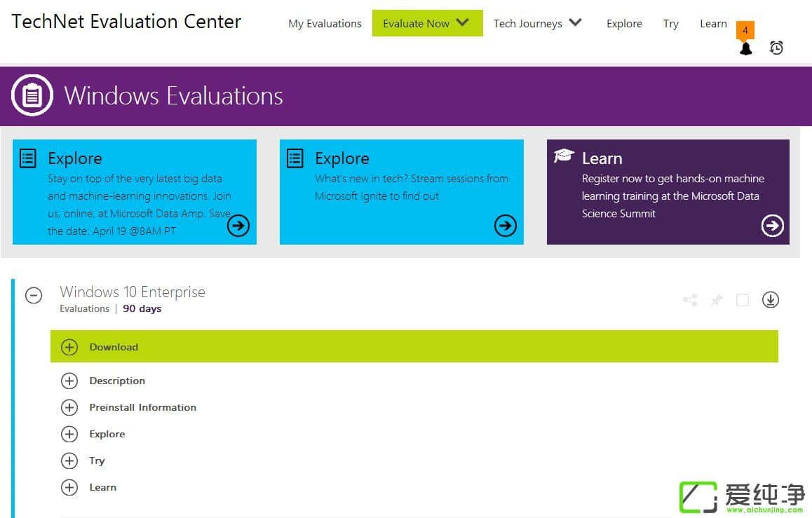Screen dimensions: 812x518
Task: Click the TechNet Evaluation Center title
Action: (126, 22)
